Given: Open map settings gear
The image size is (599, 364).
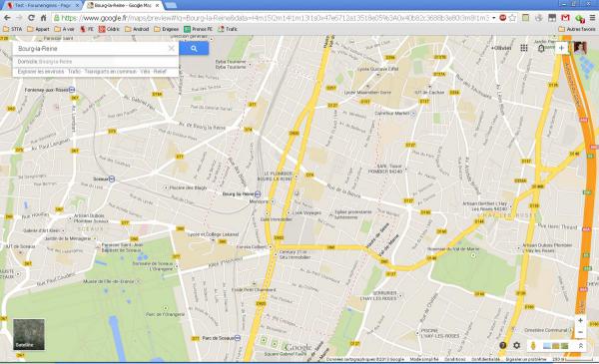Looking at the screenshot, I should tap(516, 345).
